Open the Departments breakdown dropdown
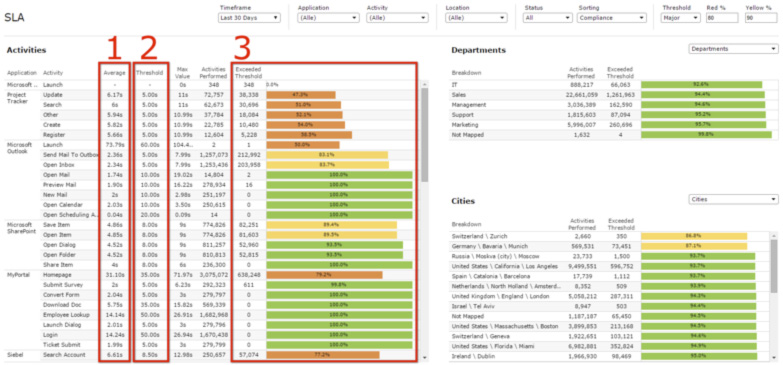The height and width of the screenshot is (365, 783). tap(733, 49)
